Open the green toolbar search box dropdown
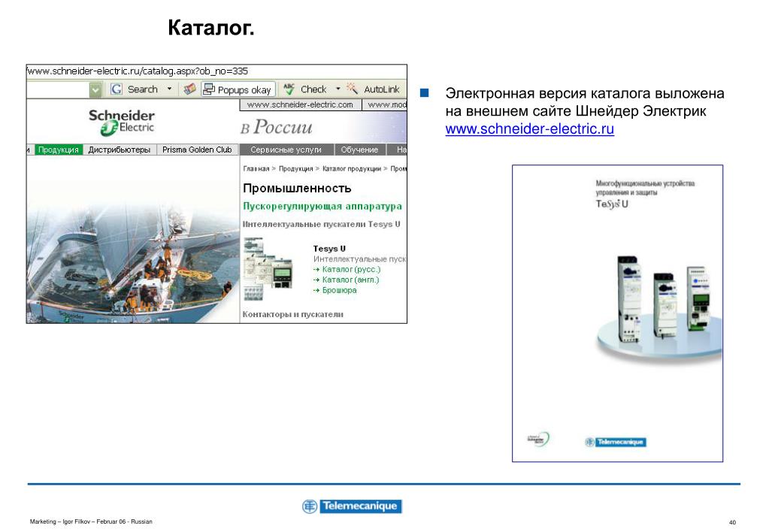769x532 pixels. (x=95, y=89)
